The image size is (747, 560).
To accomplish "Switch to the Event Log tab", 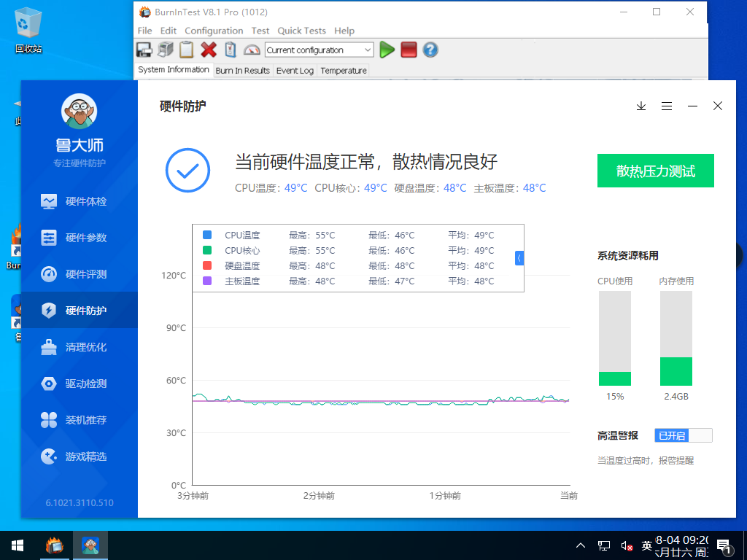I will pos(295,70).
